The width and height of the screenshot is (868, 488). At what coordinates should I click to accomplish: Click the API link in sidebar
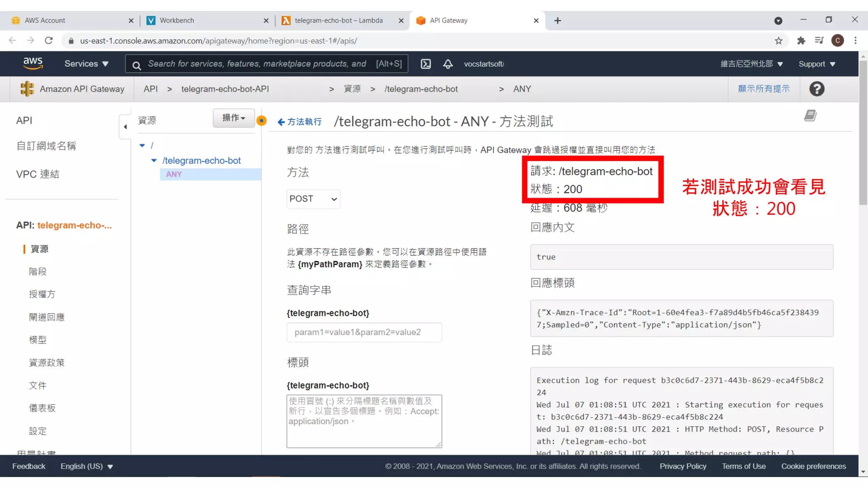coord(24,120)
